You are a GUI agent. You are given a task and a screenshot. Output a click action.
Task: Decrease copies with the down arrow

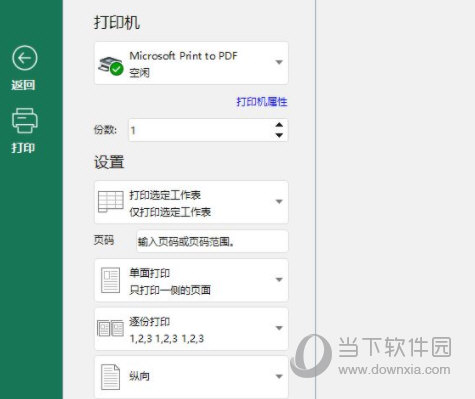(279, 135)
